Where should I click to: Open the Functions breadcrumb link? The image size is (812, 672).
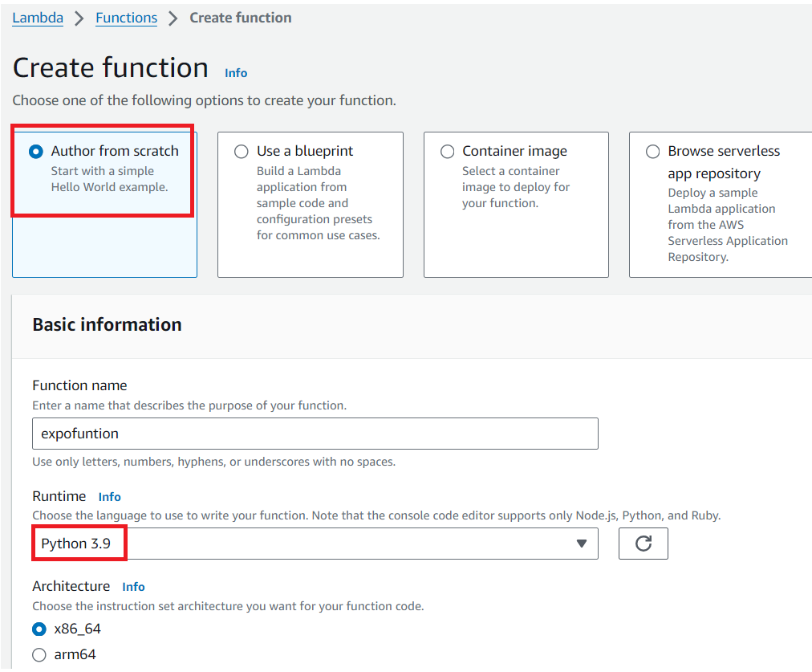pyautogui.click(x=126, y=18)
